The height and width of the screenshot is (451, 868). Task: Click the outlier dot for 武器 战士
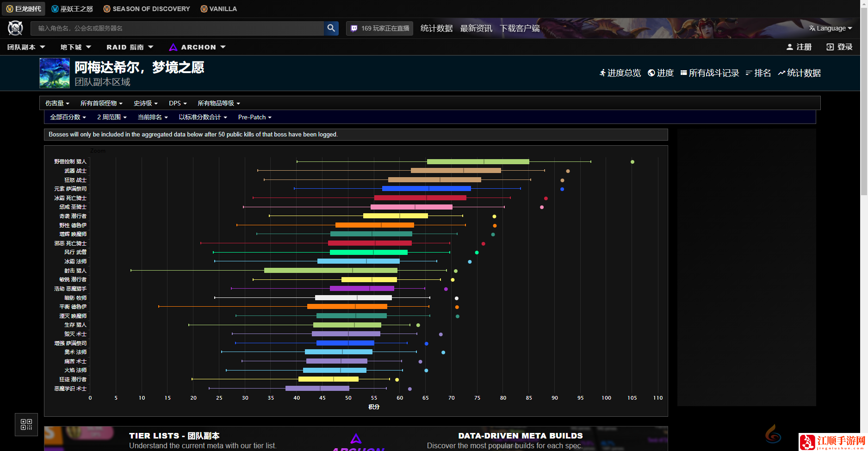[568, 171]
